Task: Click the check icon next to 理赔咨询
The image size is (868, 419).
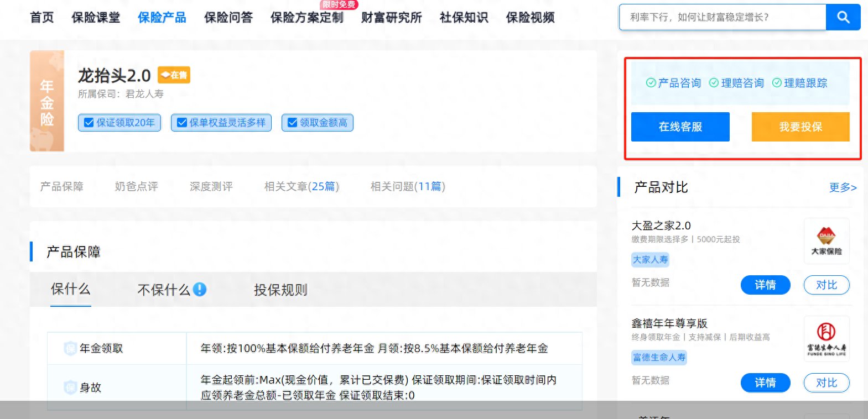Action: pos(714,83)
